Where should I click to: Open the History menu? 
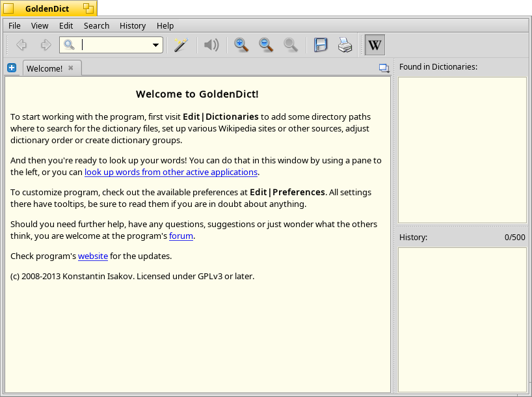132,26
